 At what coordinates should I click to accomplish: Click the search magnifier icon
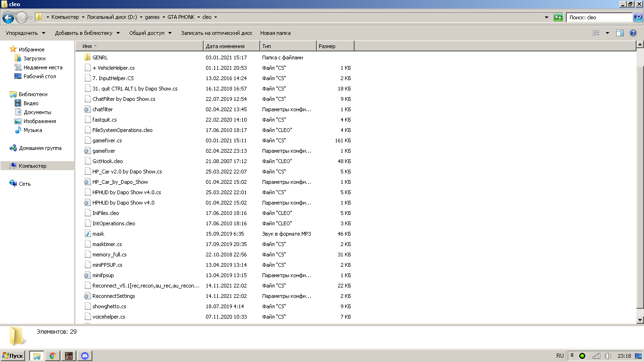point(637,17)
